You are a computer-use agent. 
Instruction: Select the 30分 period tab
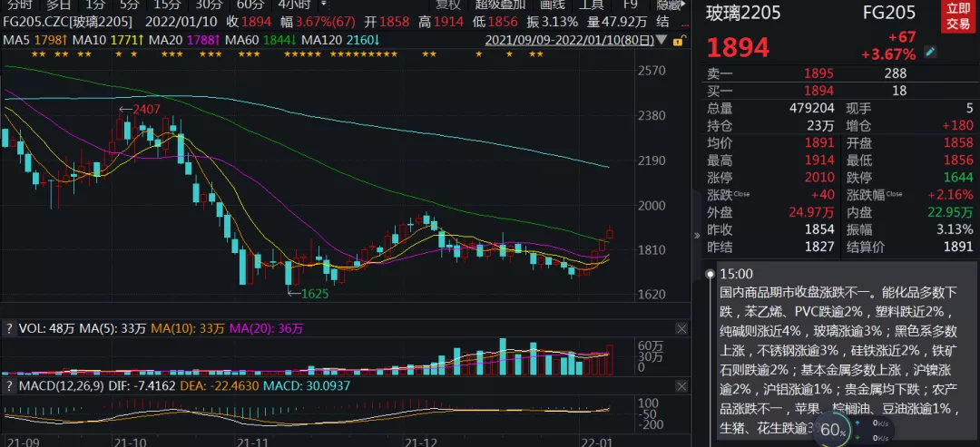click(x=208, y=4)
